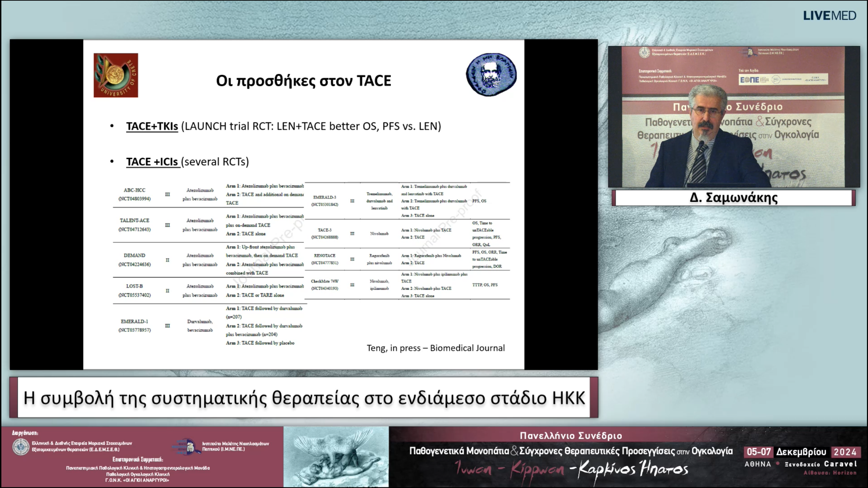Image resolution: width=868 pixels, height=488 pixels.
Task: Click the underlined TACE +ICIs heading
Action: pos(153,162)
